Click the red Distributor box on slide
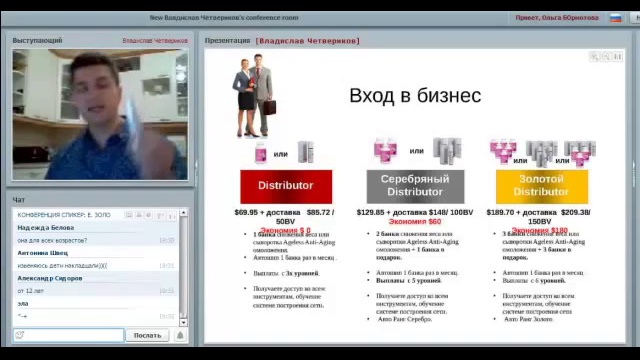 pos(286,187)
